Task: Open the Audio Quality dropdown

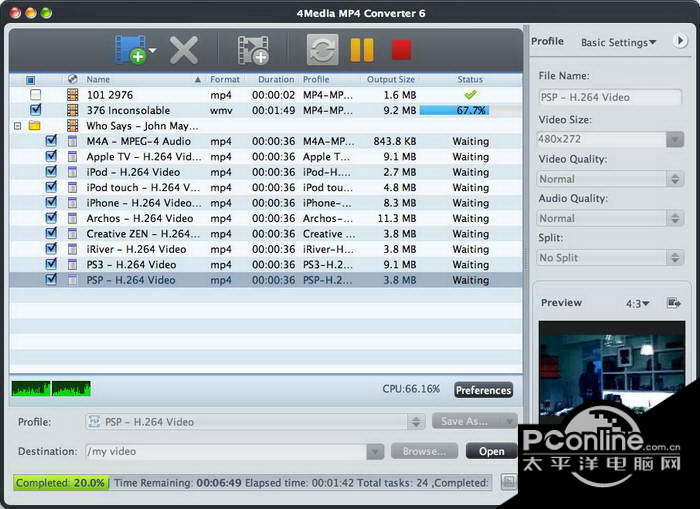Action: [x=610, y=218]
